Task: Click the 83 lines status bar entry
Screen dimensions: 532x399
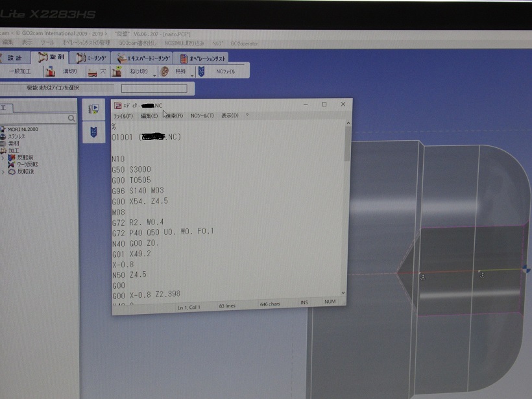Action: tap(227, 306)
